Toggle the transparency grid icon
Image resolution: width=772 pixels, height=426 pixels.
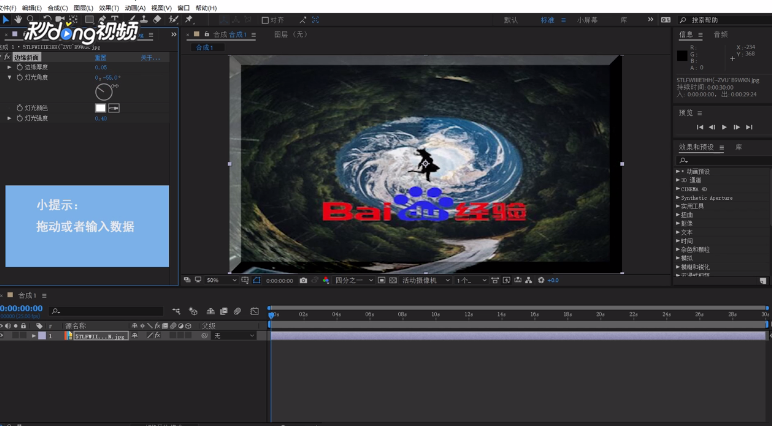click(x=392, y=280)
